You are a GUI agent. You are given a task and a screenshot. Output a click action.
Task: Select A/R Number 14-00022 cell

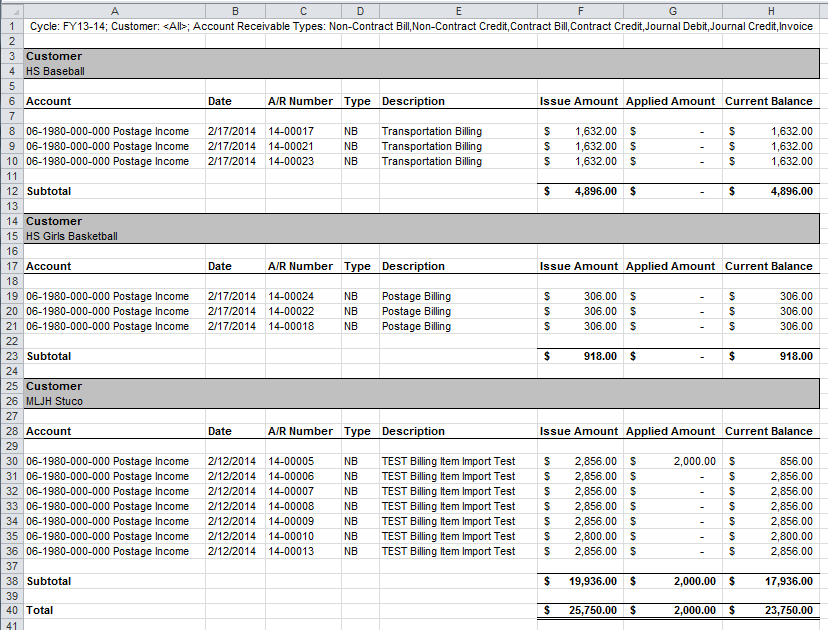click(291, 311)
